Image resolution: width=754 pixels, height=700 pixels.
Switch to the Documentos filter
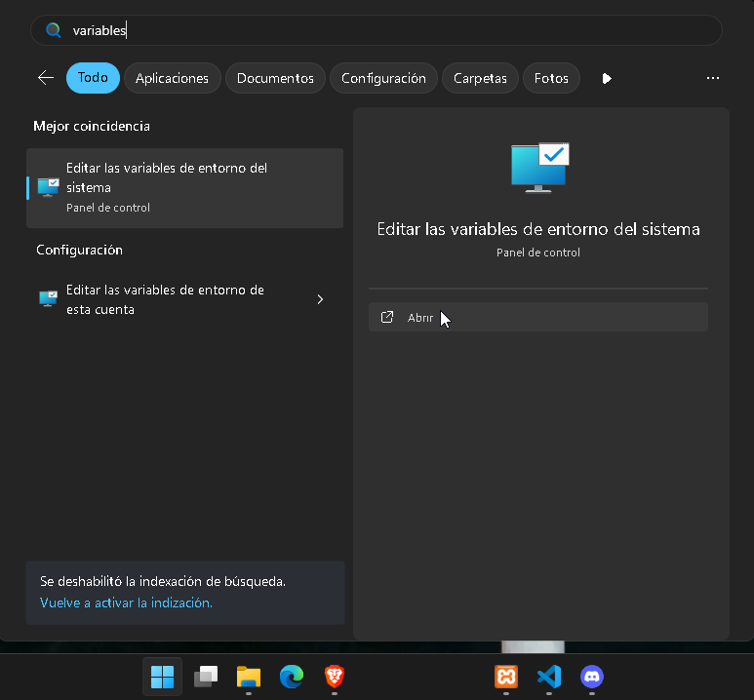[275, 78]
